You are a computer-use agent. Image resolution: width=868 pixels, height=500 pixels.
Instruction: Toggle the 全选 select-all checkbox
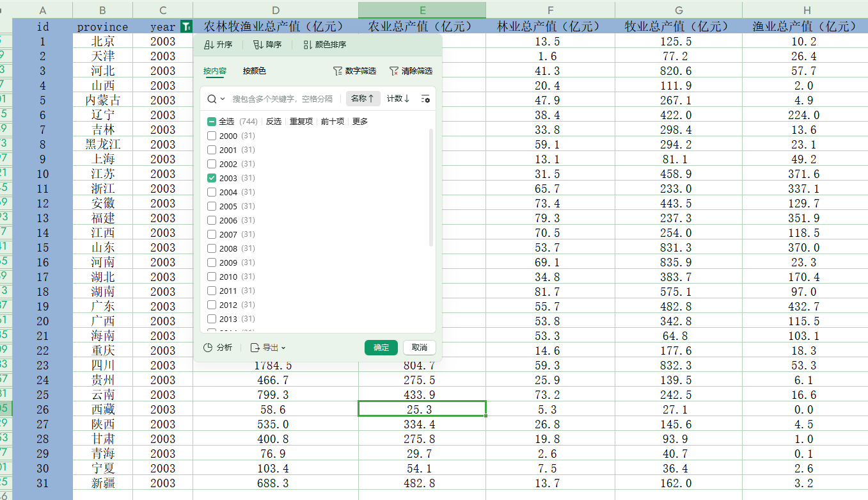(x=212, y=122)
